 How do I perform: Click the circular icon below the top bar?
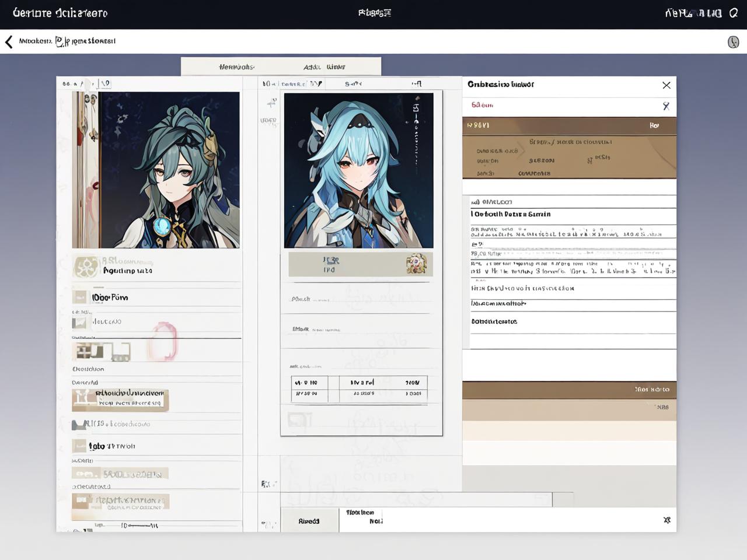click(734, 42)
